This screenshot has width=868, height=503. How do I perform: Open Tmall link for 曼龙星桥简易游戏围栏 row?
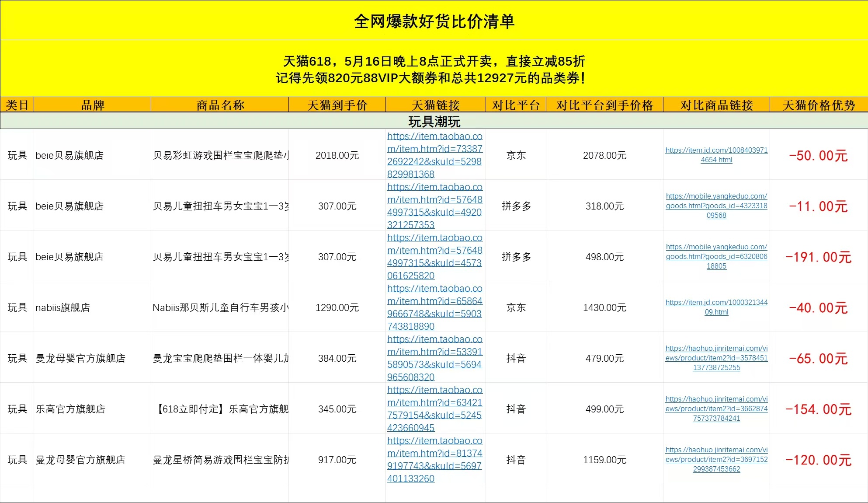coord(435,459)
